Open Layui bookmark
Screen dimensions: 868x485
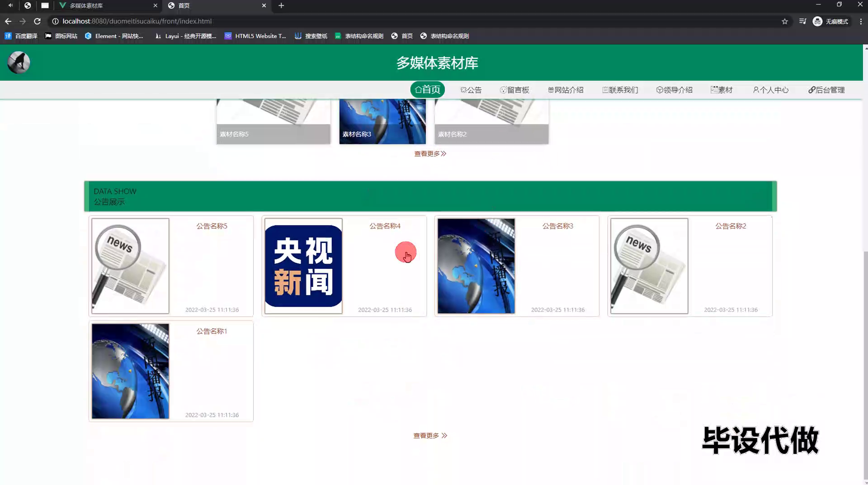point(185,36)
